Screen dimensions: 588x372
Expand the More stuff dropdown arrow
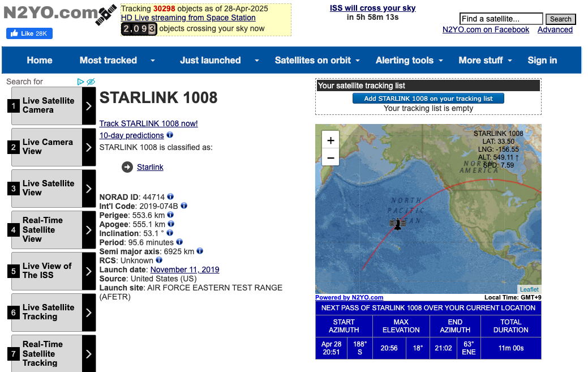510,61
